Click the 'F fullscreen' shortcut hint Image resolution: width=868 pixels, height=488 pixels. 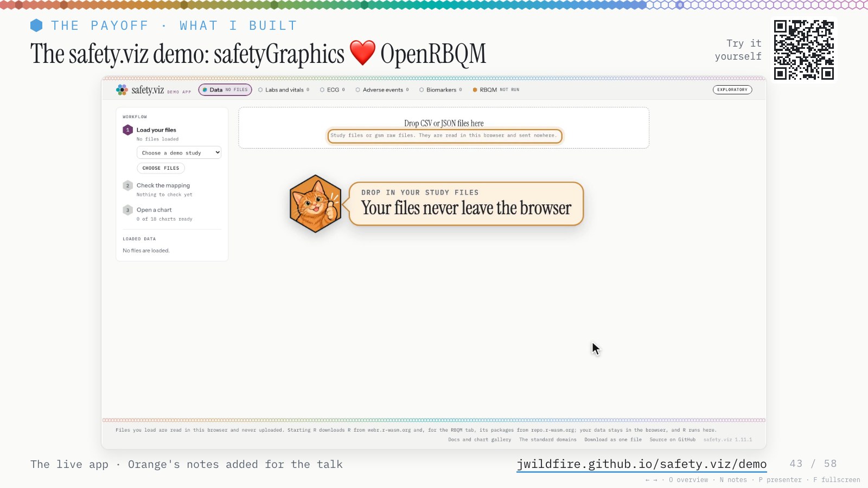pos(837,480)
